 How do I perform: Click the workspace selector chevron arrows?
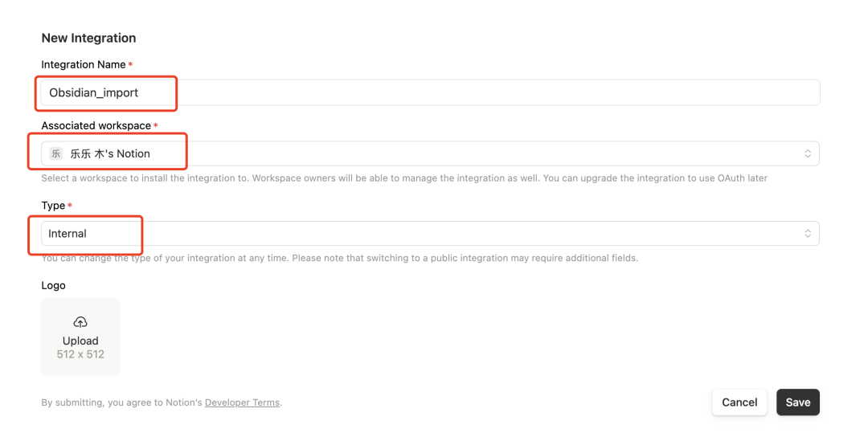808,153
